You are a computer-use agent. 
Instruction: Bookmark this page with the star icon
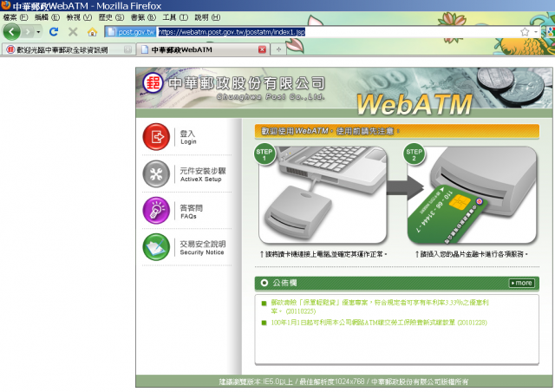point(525,32)
